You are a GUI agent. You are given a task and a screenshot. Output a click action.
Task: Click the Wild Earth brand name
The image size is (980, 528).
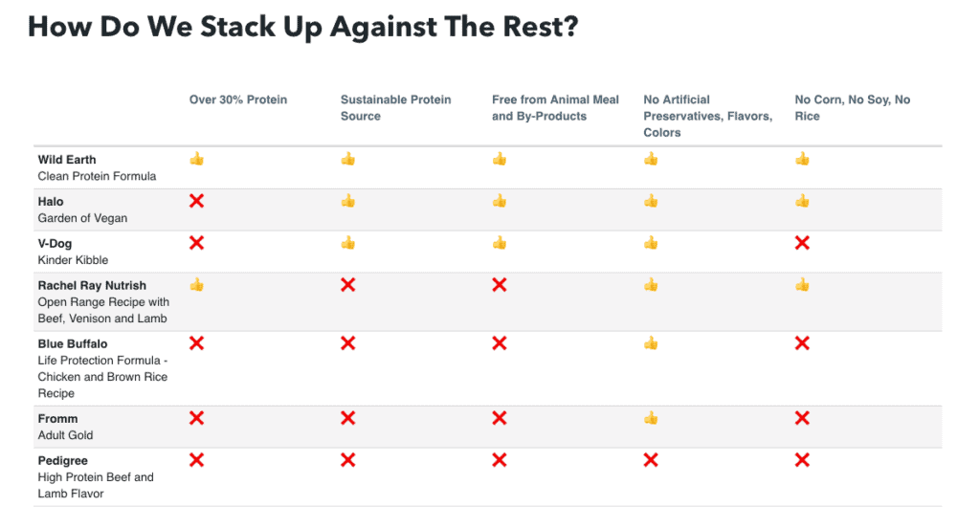pyautogui.click(x=67, y=160)
